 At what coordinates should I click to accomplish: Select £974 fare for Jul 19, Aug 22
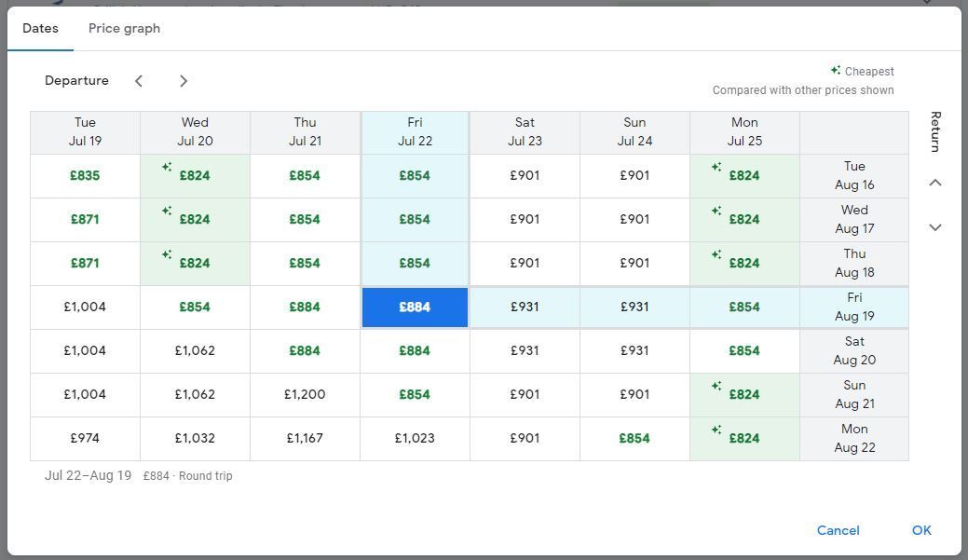point(85,438)
